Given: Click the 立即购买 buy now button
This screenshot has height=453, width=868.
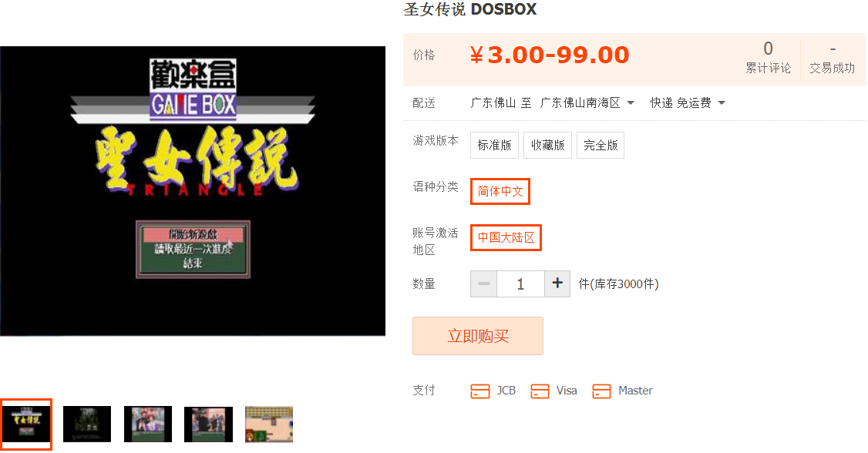Looking at the screenshot, I should [478, 336].
